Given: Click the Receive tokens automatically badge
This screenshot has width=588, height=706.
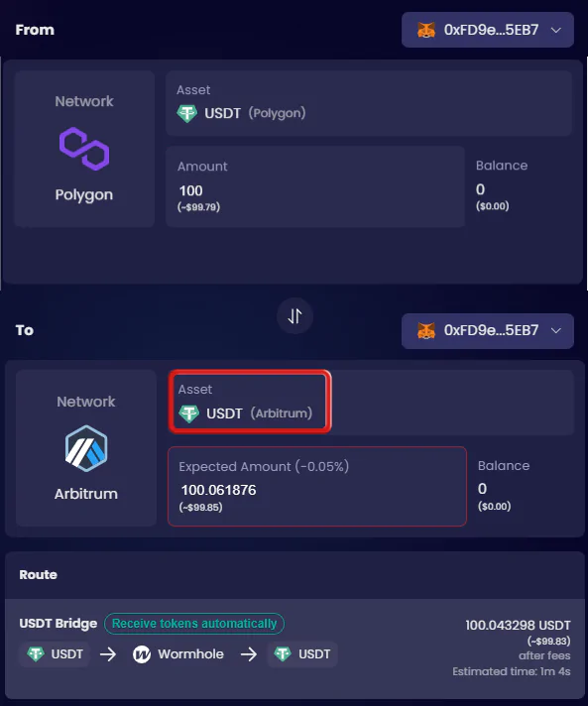Looking at the screenshot, I should 194,624.
